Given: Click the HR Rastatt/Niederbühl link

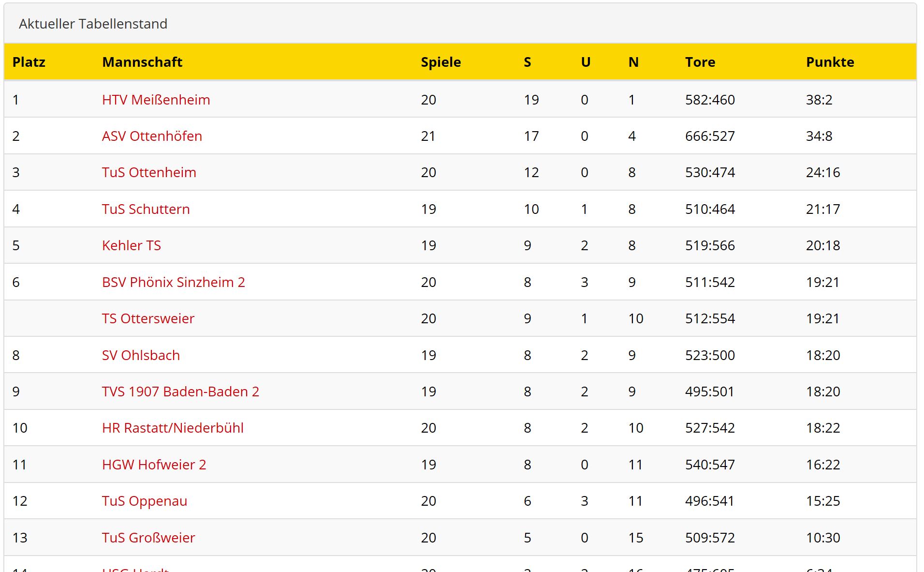Looking at the screenshot, I should [173, 428].
